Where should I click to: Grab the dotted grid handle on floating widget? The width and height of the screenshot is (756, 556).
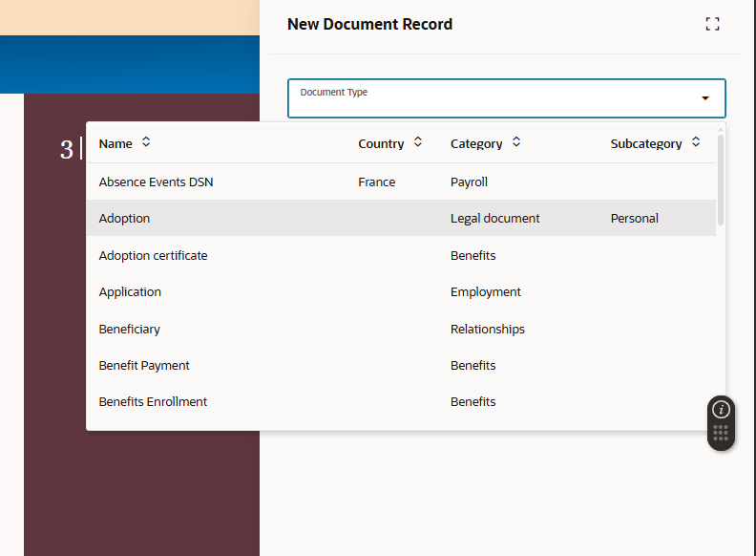click(721, 433)
